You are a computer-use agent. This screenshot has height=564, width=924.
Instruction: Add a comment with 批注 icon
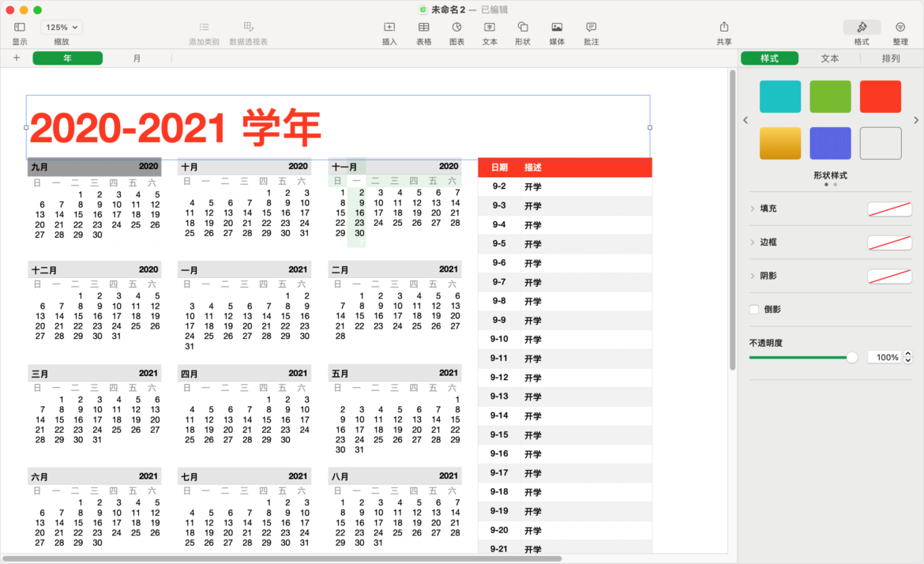[591, 27]
